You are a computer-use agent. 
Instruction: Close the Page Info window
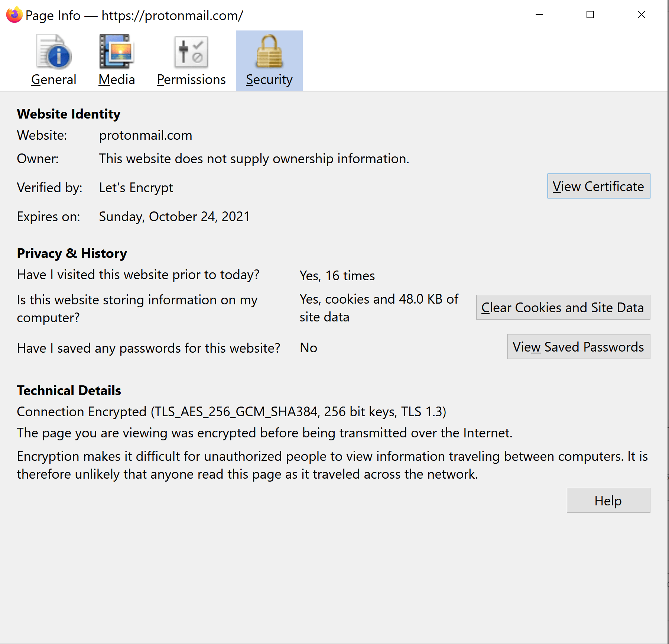(642, 15)
